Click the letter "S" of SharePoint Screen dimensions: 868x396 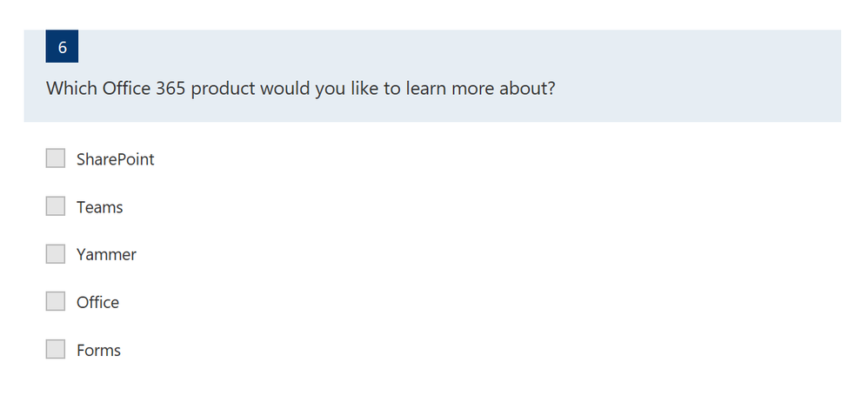(82, 159)
